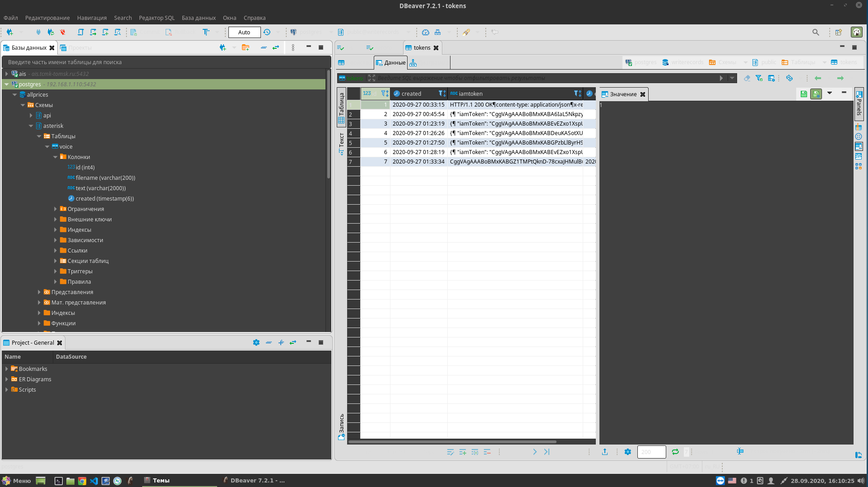This screenshot has height=487, width=868.
Task: Toggle the Panels sidebar on the right
Action: pos(859,105)
